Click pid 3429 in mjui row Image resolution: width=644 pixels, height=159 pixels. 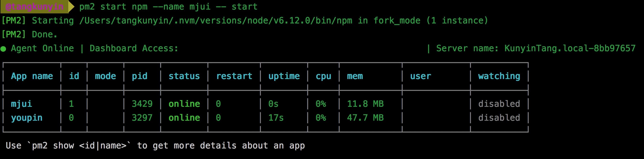click(x=142, y=104)
